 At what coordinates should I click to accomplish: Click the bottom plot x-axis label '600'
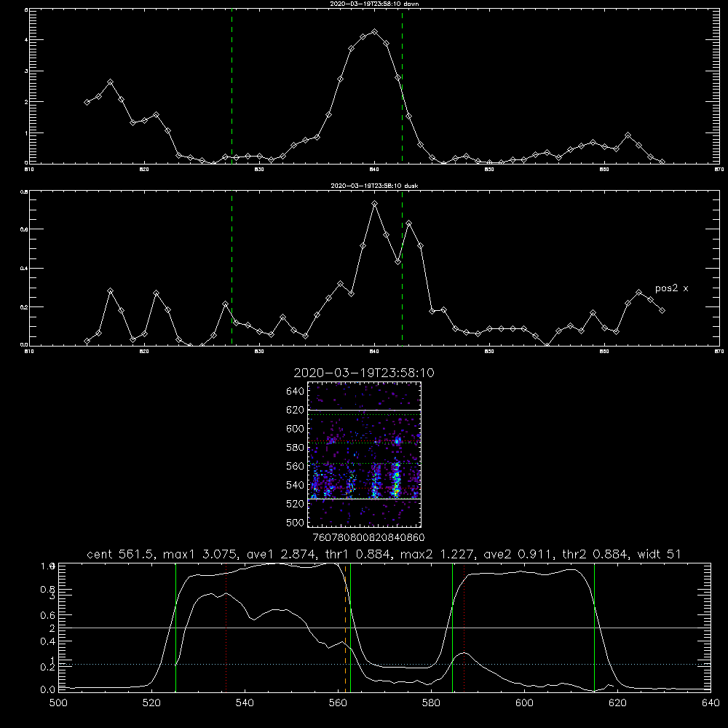coord(525,703)
